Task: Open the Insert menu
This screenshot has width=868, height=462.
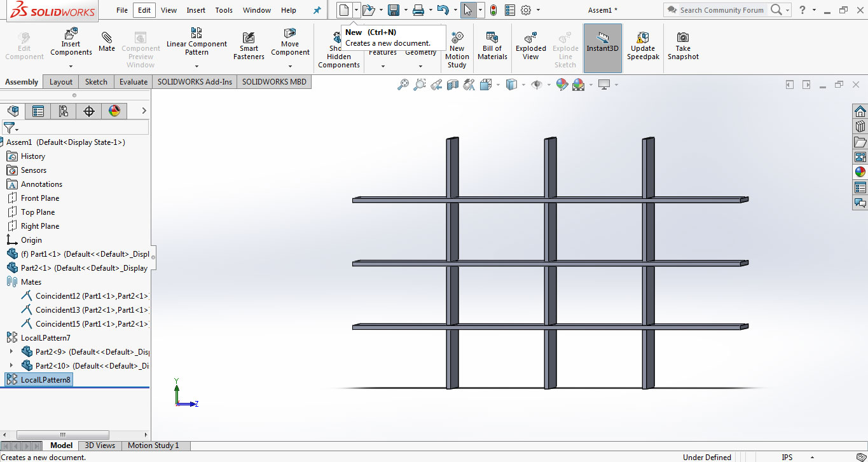Action: tap(196, 10)
